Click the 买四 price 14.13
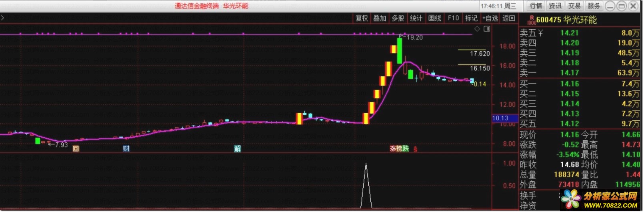644x212 pixels. pyautogui.click(x=570, y=114)
